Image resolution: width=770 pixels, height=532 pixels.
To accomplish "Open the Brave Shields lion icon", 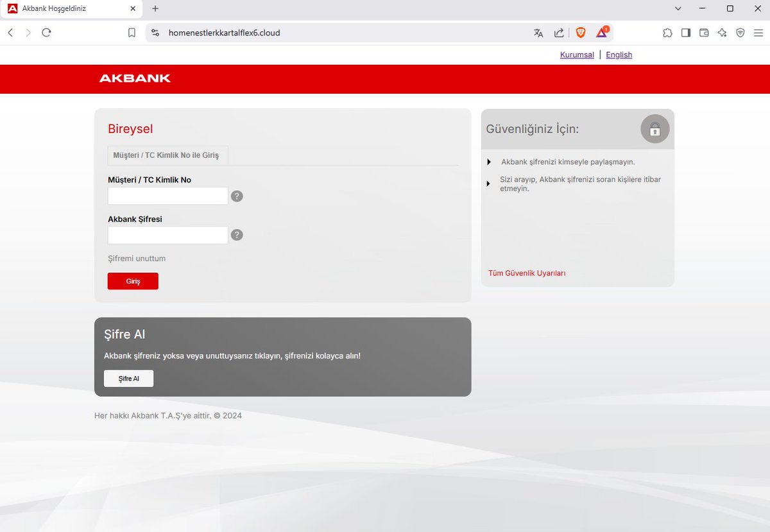I will pos(581,33).
